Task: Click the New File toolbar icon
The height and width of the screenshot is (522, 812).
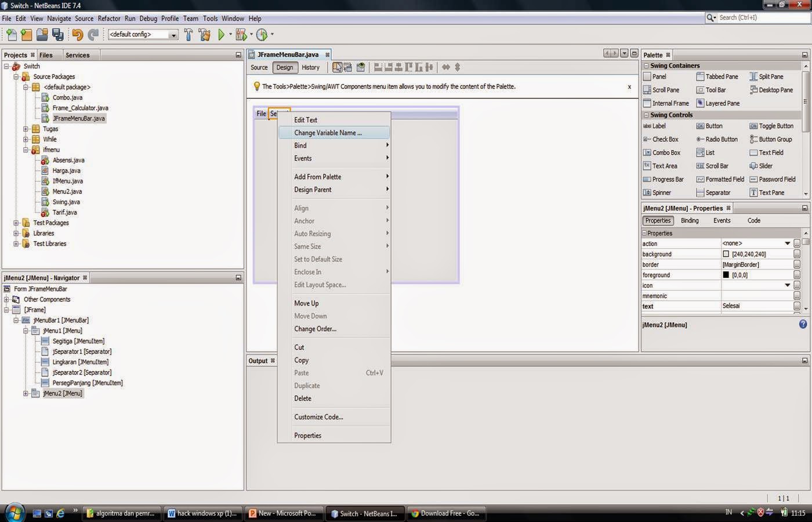Action: 11,35
